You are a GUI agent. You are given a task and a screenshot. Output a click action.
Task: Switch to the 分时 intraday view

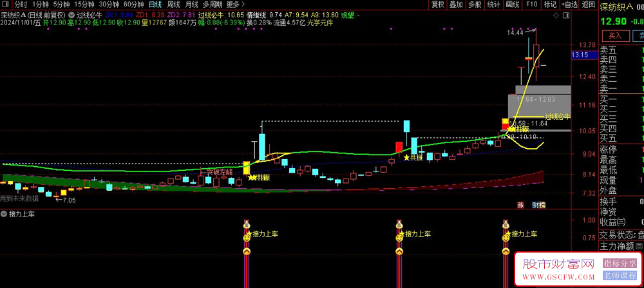tap(21, 5)
